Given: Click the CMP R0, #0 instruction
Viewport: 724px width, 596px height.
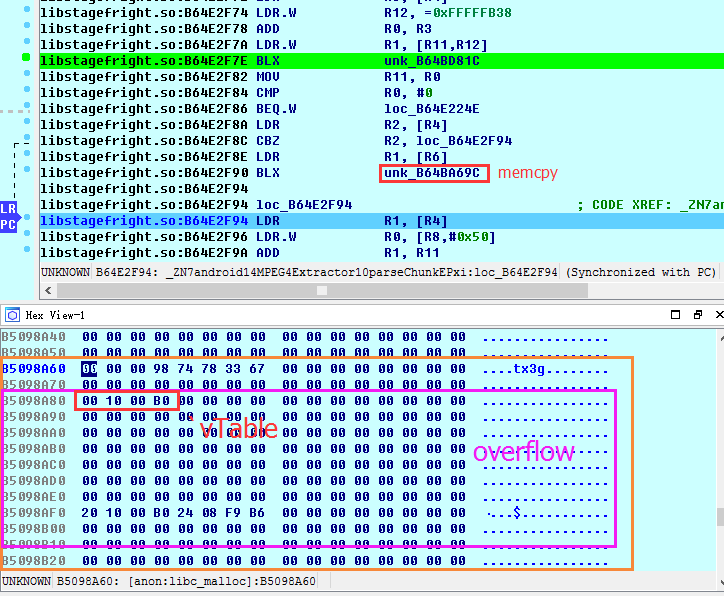Looking at the screenshot, I should [344, 93].
